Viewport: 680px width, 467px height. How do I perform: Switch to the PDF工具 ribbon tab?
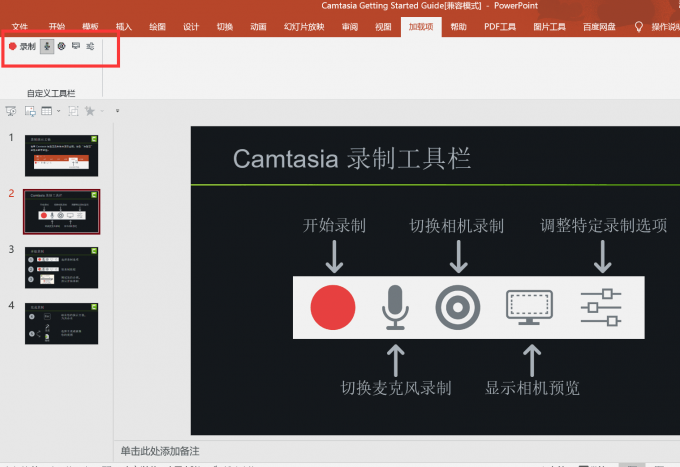pos(500,27)
